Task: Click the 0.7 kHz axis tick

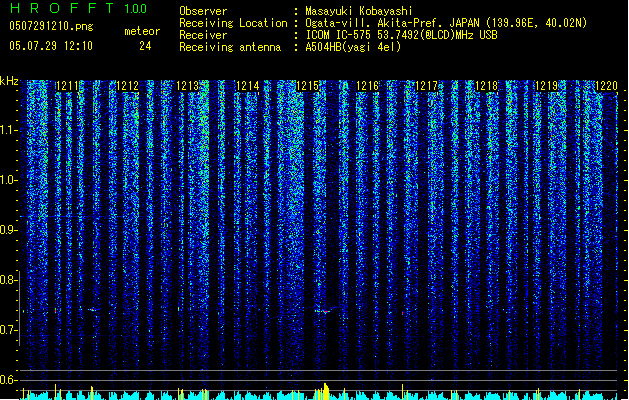Action: (x=9, y=330)
